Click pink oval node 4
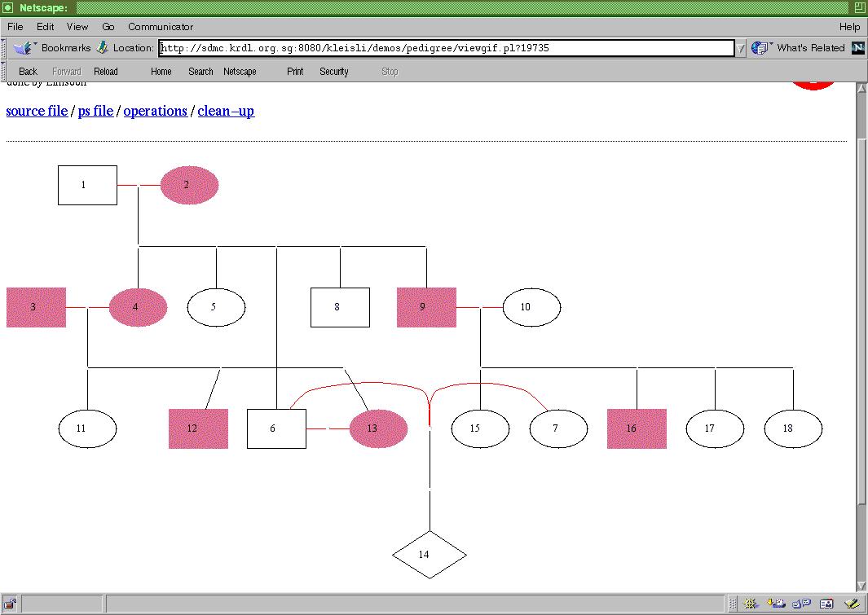Image resolution: width=868 pixels, height=615 pixels. (x=138, y=308)
